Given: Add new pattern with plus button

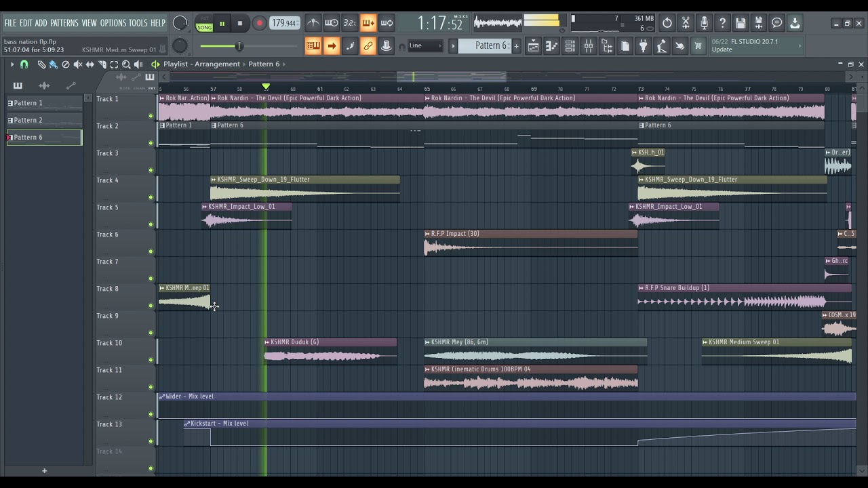Looking at the screenshot, I should click(x=516, y=46).
